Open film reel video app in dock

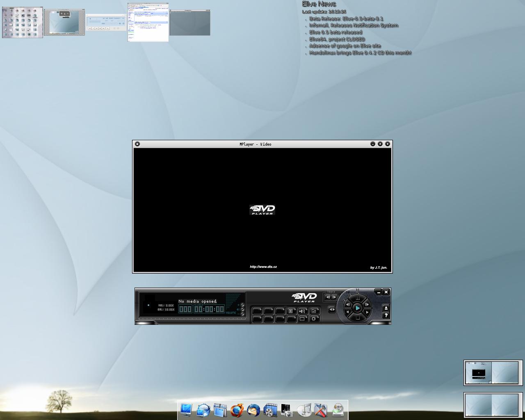click(x=270, y=410)
